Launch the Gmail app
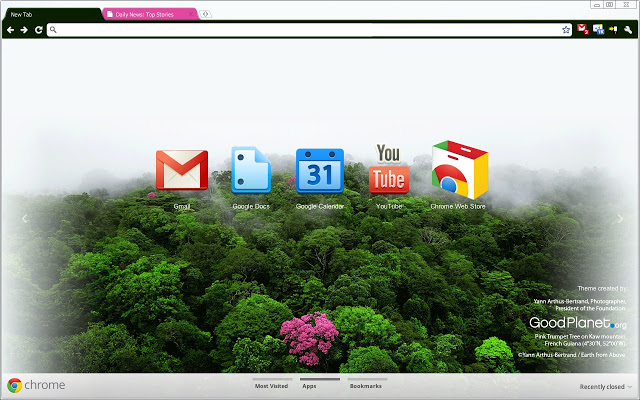The image size is (640, 400). [x=182, y=170]
